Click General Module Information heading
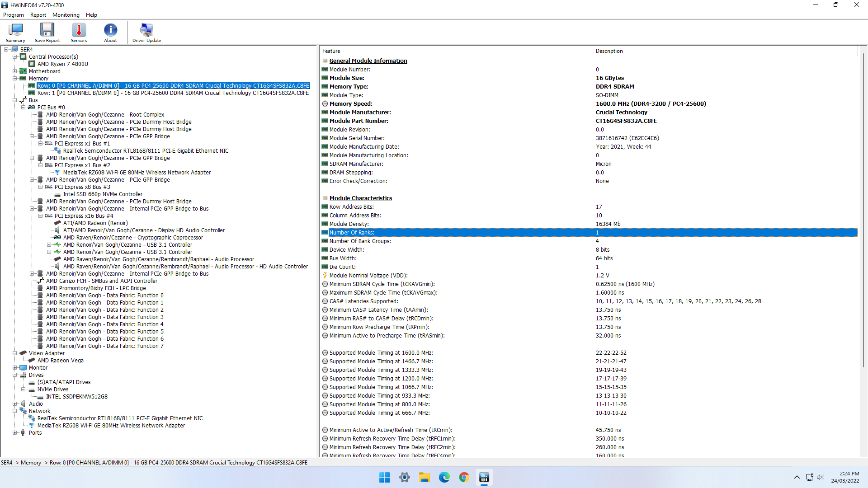 pos(368,61)
